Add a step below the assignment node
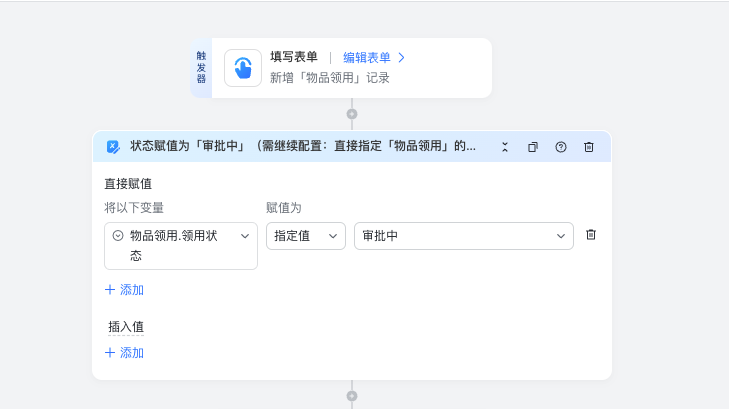Viewport: 729px width, 409px height. tap(352, 396)
